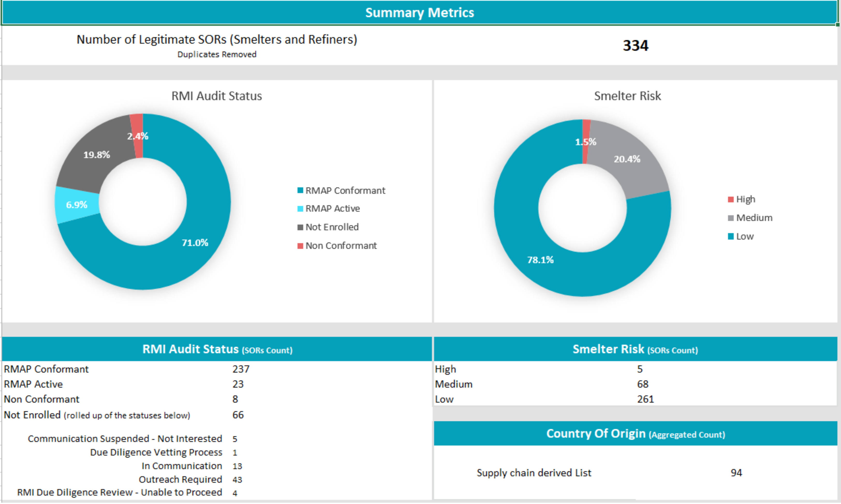This screenshot has width=841, height=504.
Task: Select 'Not Enrolled (rolled up...)' row label
Action: coord(97,415)
